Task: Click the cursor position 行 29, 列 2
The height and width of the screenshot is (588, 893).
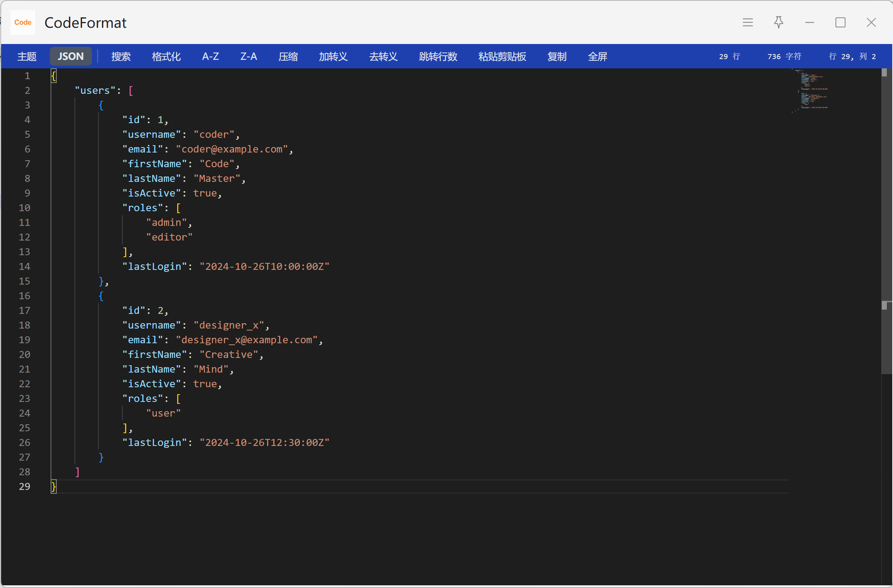Action: point(852,56)
